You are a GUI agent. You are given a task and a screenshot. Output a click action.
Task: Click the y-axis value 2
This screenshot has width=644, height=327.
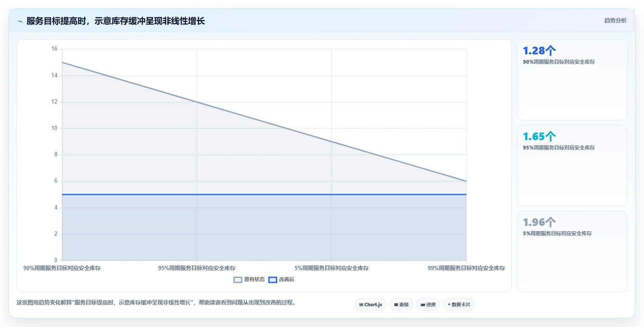56,234
